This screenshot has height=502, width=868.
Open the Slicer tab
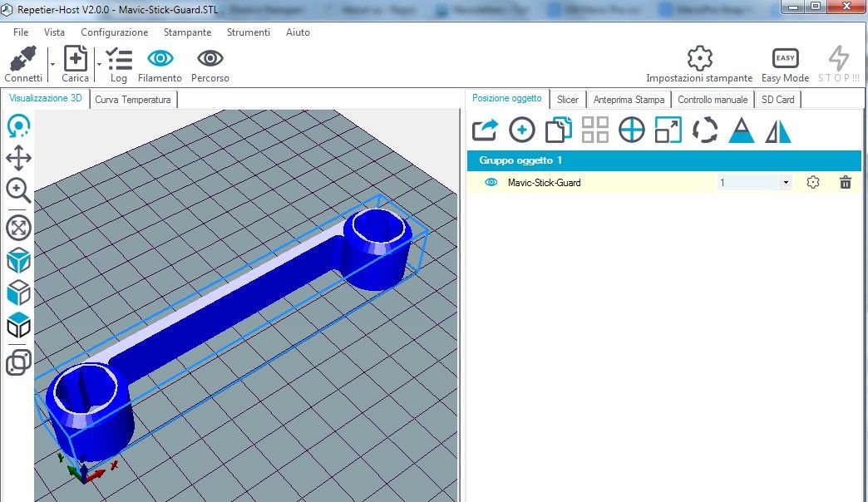coord(568,100)
